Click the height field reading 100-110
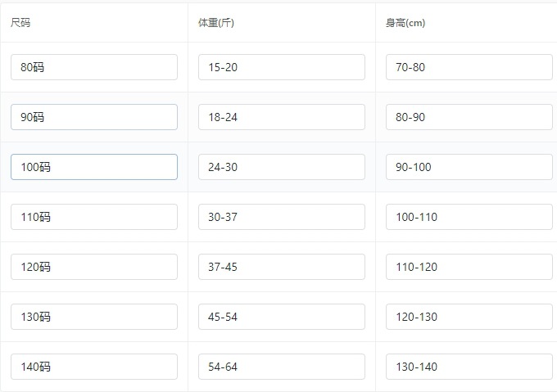 click(x=469, y=217)
